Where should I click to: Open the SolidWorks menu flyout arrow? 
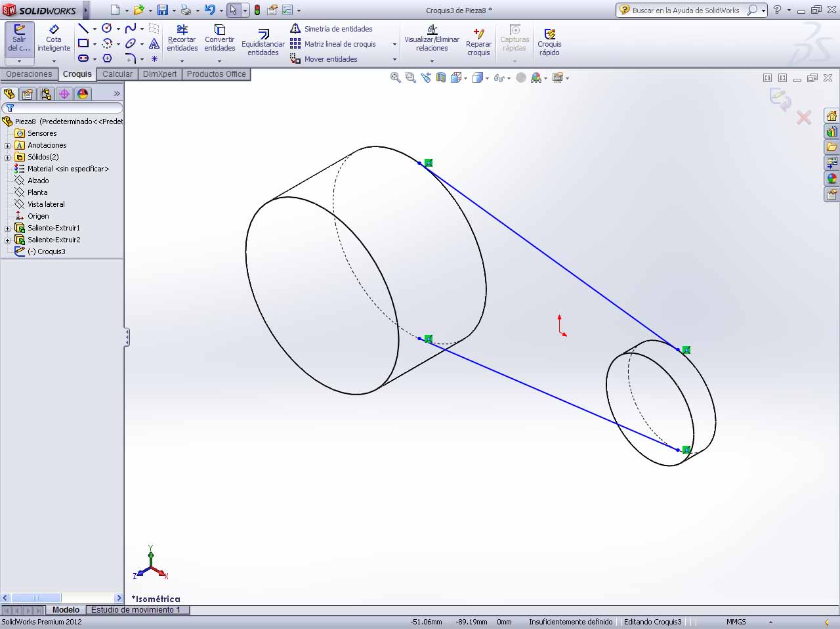[85, 10]
